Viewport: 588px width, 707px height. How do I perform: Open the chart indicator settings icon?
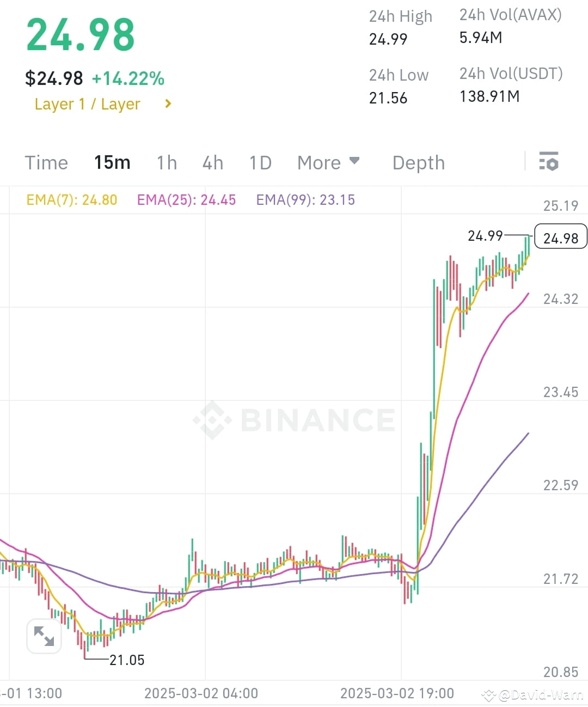(549, 162)
